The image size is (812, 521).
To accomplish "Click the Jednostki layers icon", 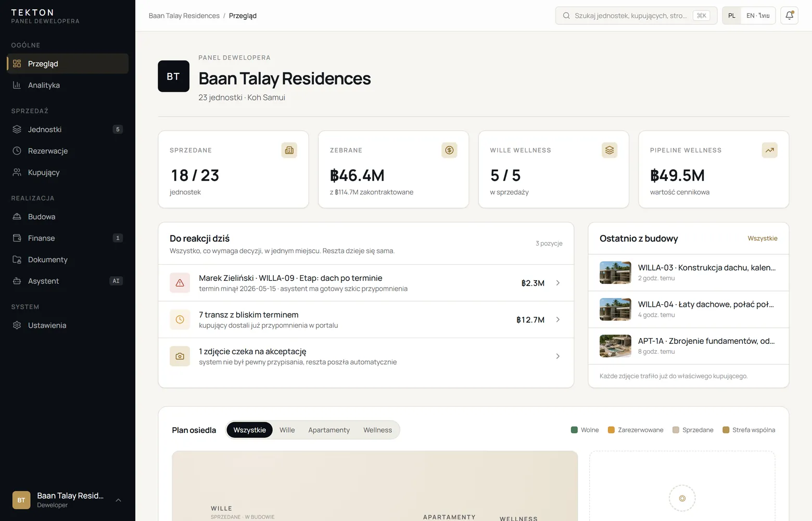I will [x=17, y=129].
